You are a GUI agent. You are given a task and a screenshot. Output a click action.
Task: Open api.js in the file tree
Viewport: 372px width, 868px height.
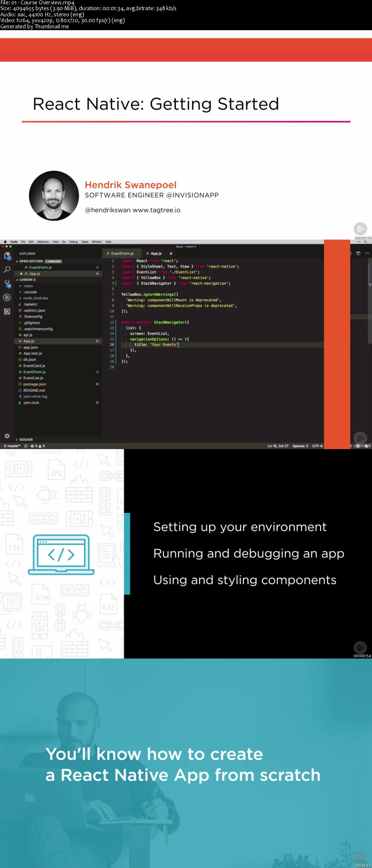pos(58,335)
